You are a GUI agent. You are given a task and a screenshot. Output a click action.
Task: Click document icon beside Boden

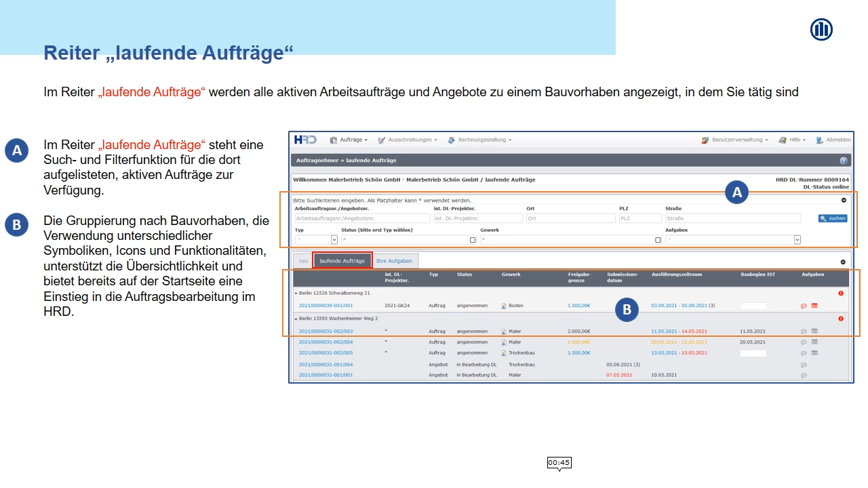pos(504,306)
